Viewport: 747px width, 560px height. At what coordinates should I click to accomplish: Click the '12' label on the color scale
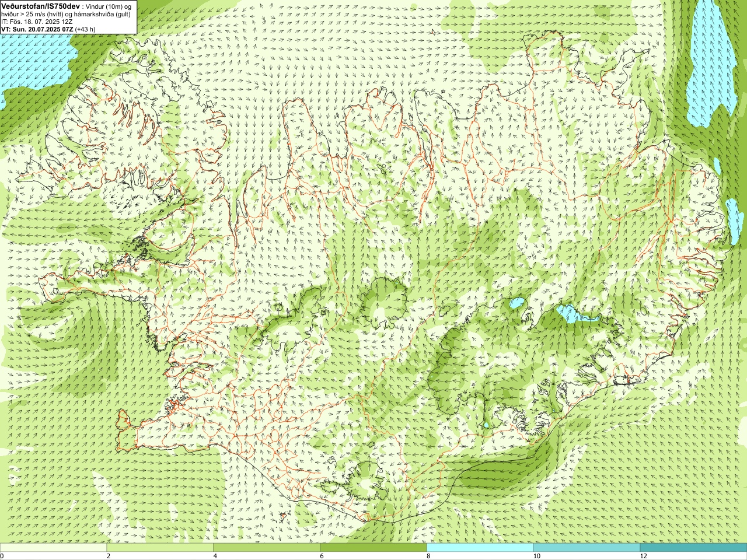[x=643, y=556]
